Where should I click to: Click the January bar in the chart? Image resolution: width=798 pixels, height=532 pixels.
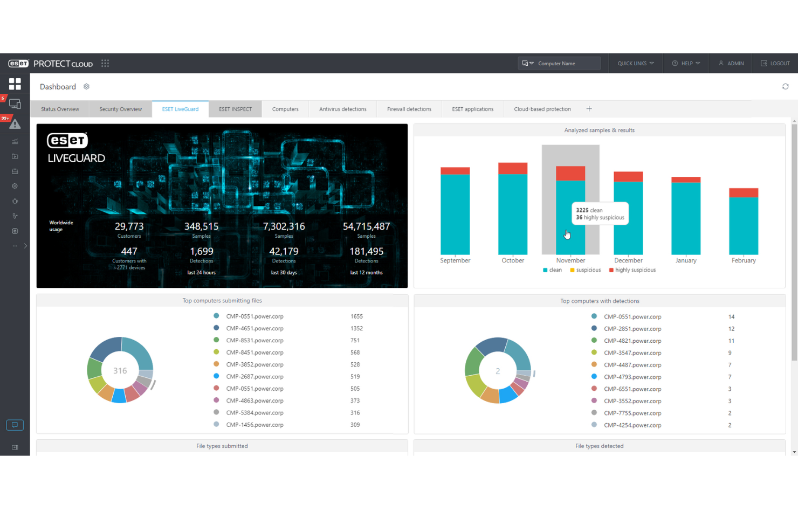(x=686, y=216)
